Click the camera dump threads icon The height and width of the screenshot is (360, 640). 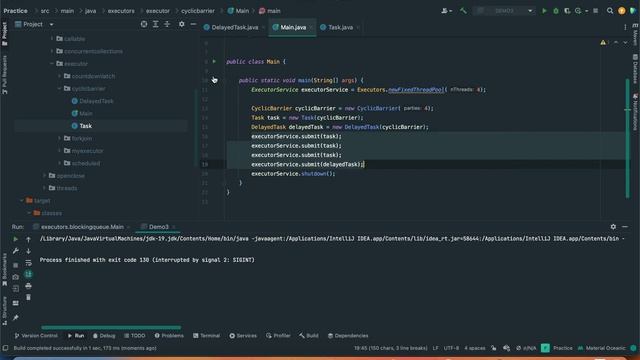[x=16, y=277]
